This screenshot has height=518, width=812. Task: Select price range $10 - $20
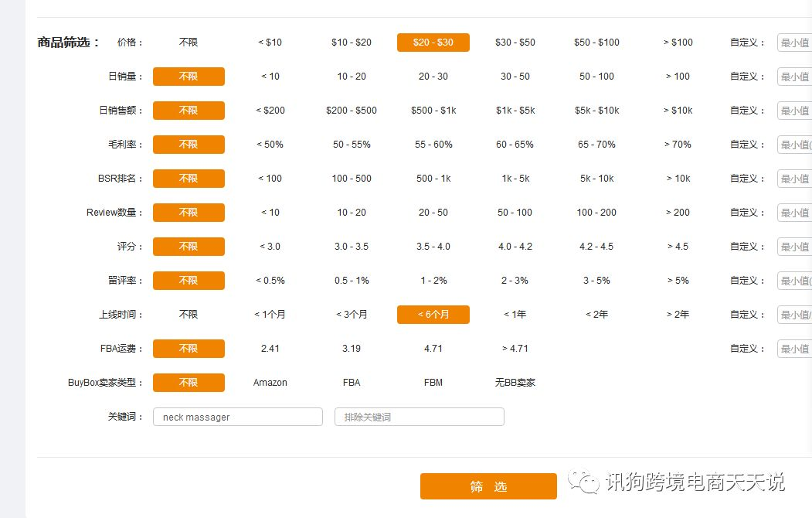pos(352,43)
